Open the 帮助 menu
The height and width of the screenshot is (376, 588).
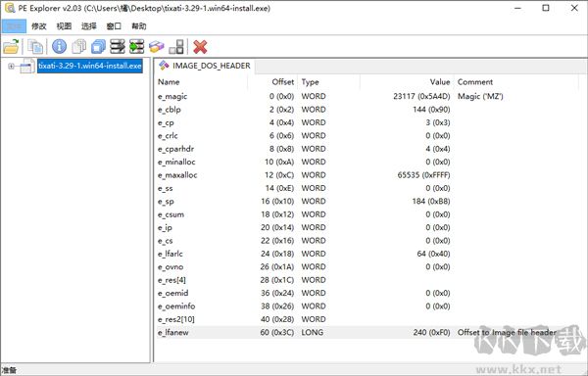(139, 26)
